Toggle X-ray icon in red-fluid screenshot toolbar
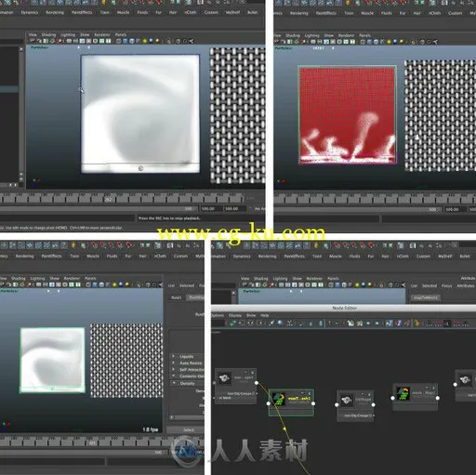This screenshot has height=475, width=476. click(x=422, y=42)
